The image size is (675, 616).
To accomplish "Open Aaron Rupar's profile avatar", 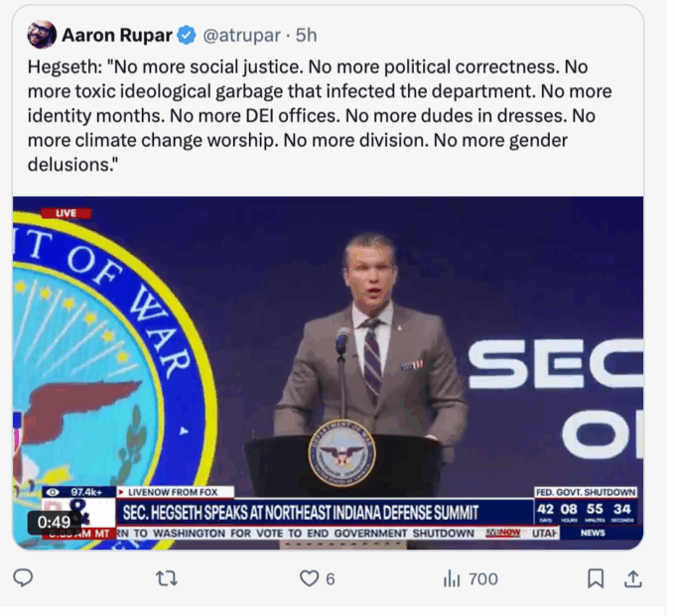I will (x=41, y=35).
